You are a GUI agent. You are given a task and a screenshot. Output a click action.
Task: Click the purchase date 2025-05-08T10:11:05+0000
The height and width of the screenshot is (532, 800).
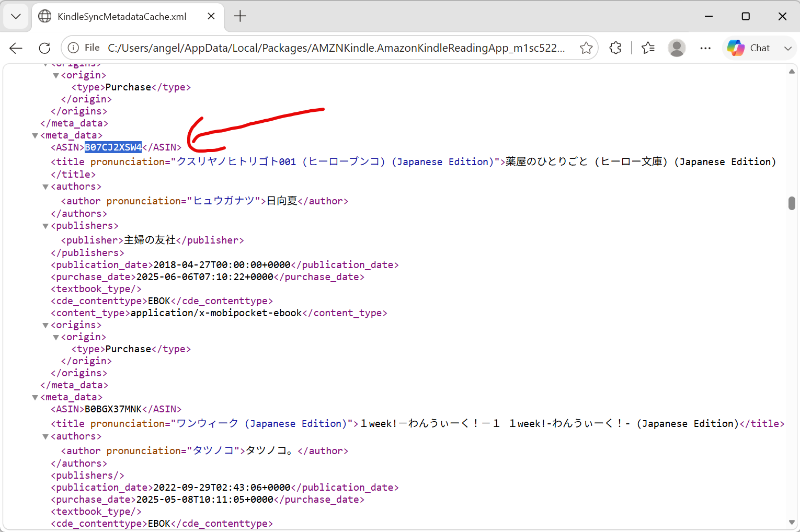pyautogui.click(x=205, y=500)
